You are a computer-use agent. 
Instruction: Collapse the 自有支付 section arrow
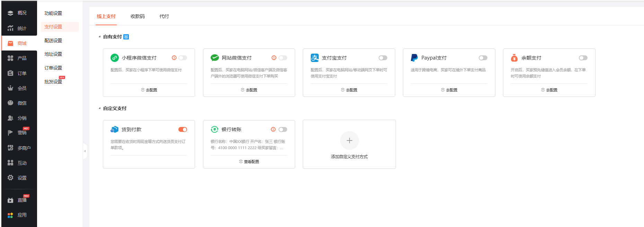pyautogui.click(x=99, y=37)
